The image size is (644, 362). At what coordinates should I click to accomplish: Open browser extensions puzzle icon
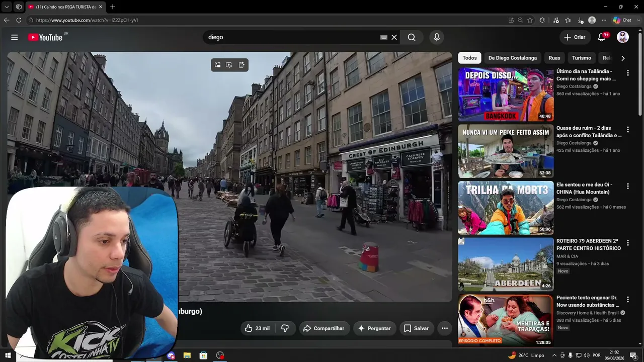tap(542, 20)
